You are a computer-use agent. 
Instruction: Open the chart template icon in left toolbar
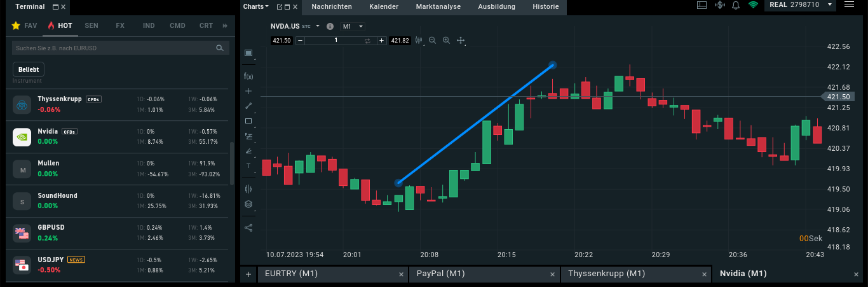pyautogui.click(x=248, y=52)
